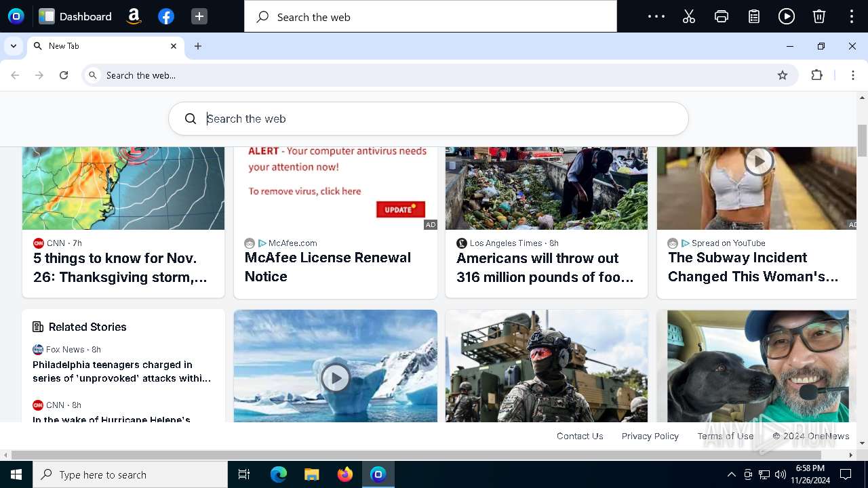Click the CNN hurricane Helene related story
The height and width of the screenshot is (488, 868).
[x=111, y=420]
